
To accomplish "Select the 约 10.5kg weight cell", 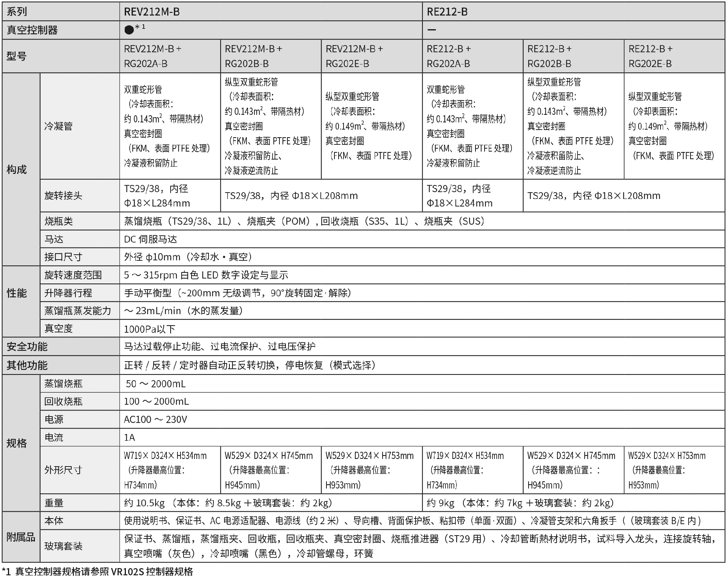I will click(271, 503).
